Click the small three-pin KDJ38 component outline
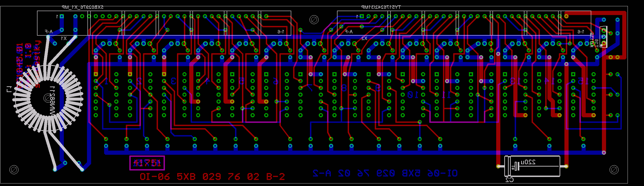Viewport: 644px width, 186px height. (604, 37)
